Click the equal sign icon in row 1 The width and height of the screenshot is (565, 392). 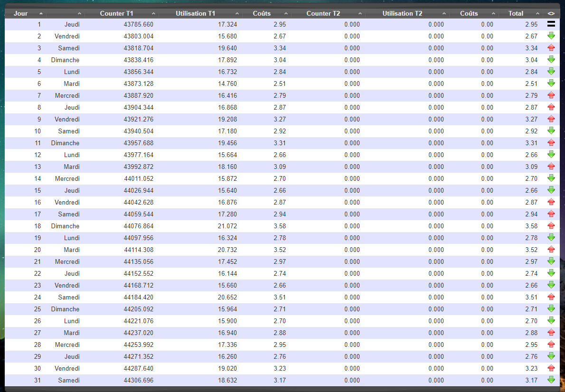(x=551, y=24)
